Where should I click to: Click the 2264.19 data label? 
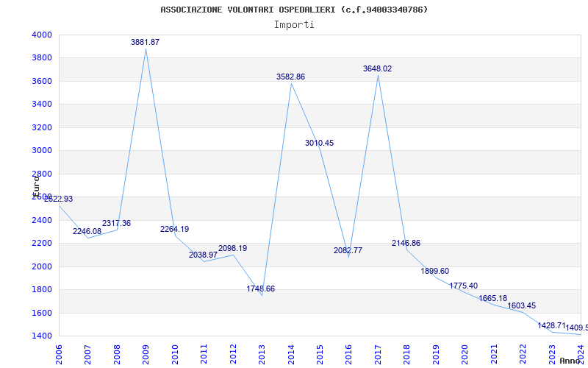(174, 229)
